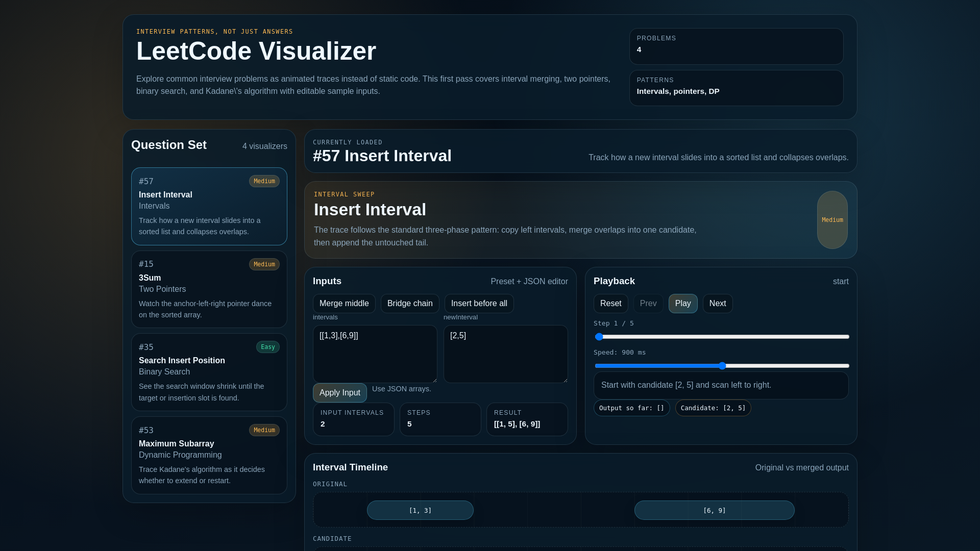Click the Easy badge on the #35 card
Image resolution: width=980 pixels, height=551 pixels.
click(268, 347)
